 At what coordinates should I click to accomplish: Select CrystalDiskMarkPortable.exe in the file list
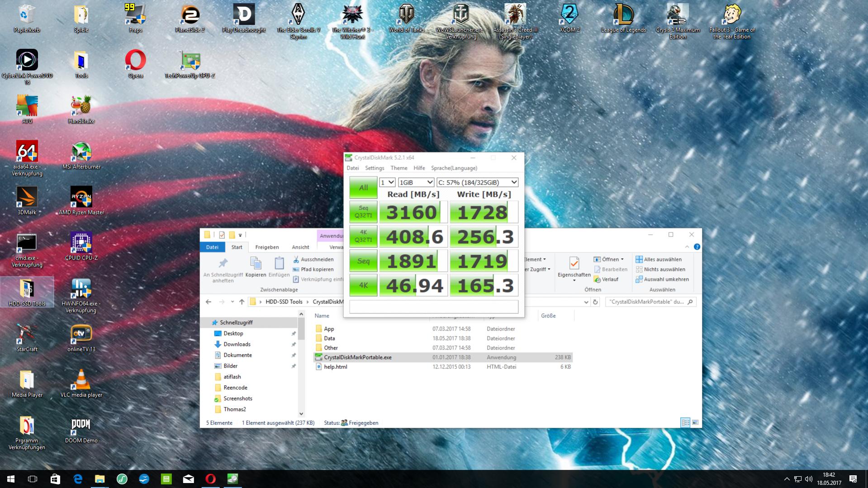click(443, 357)
